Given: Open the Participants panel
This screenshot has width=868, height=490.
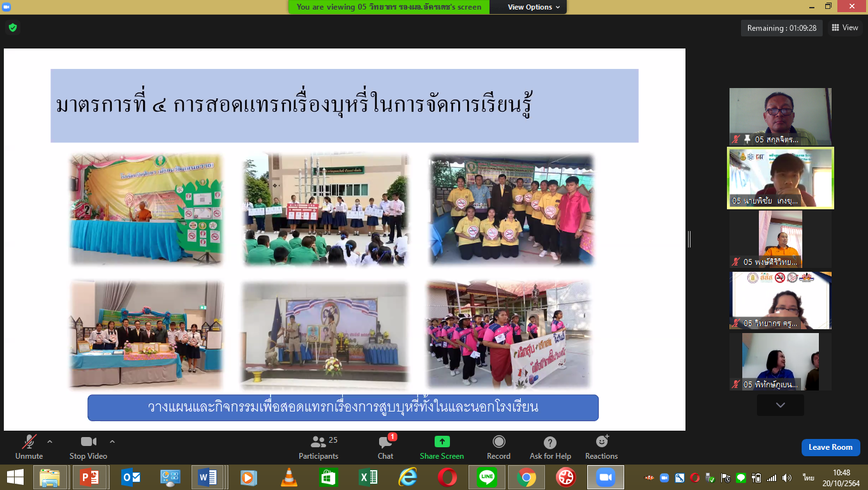Looking at the screenshot, I should (318, 447).
